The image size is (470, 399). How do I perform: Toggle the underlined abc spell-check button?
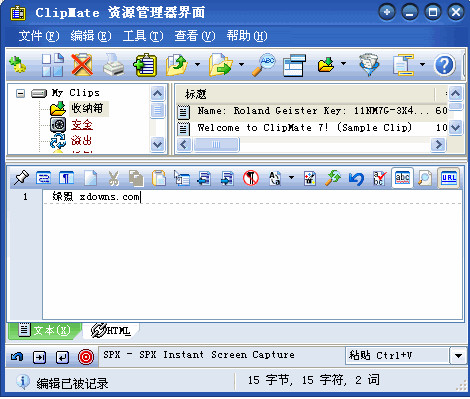402,178
